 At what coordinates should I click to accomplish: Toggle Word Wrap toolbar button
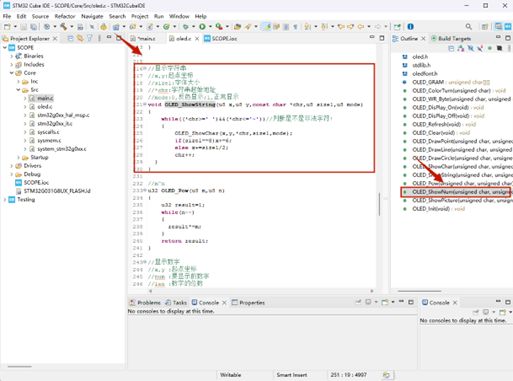pyautogui.click(x=276, y=27)
